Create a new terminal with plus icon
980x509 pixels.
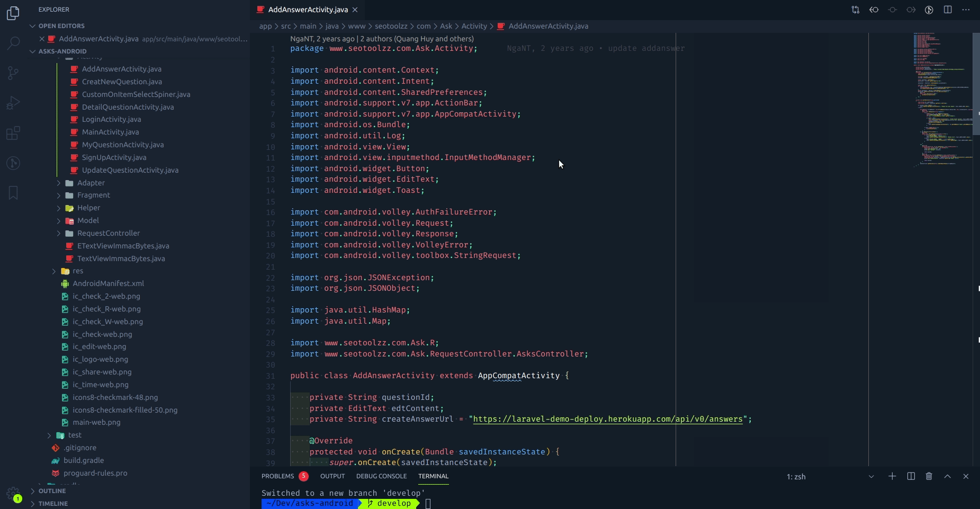point(892,476)
